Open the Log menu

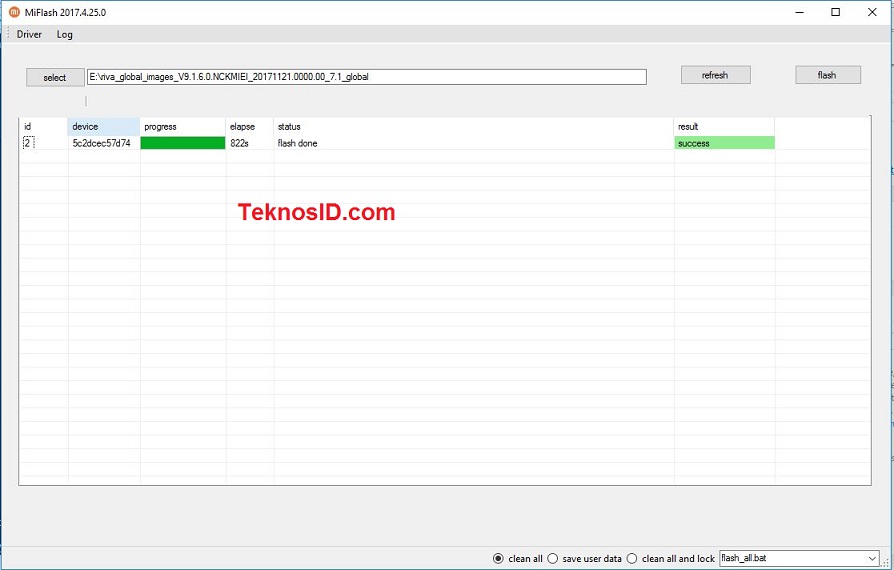click(x=64, y=34)
